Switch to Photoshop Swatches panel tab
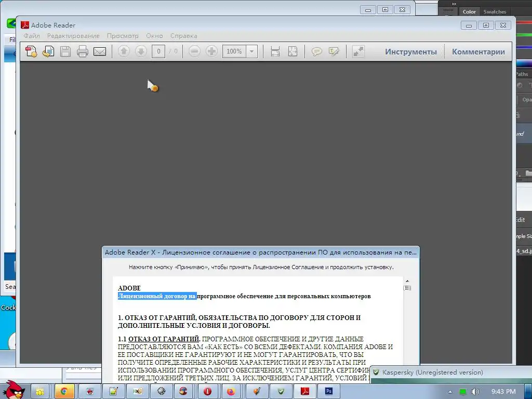Viewport: 532px width, 399px height. tap(495, 11)
